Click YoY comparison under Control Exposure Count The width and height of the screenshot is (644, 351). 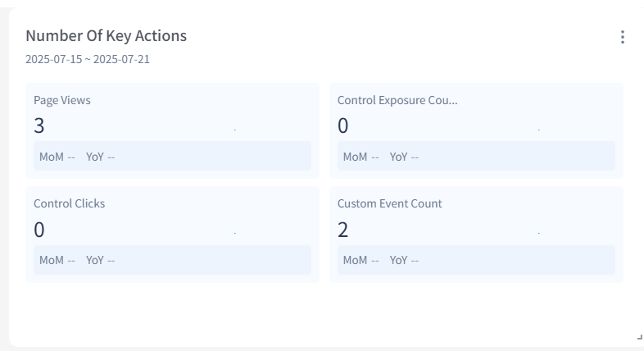404,157
